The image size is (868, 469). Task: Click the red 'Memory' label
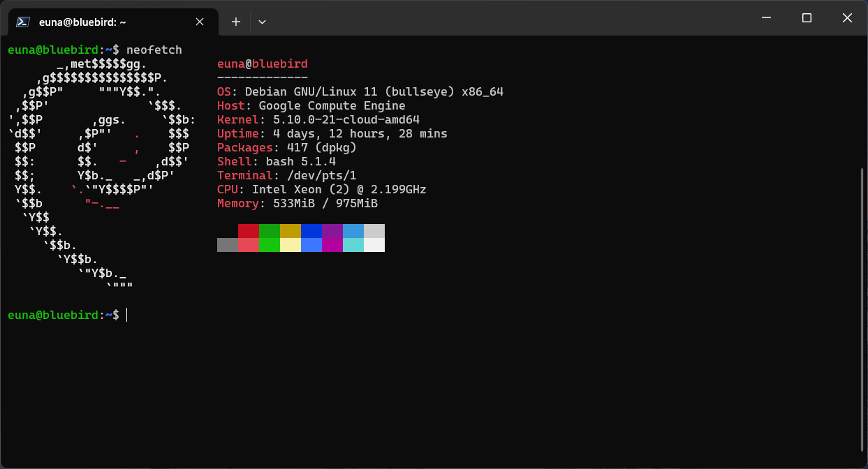238,203
